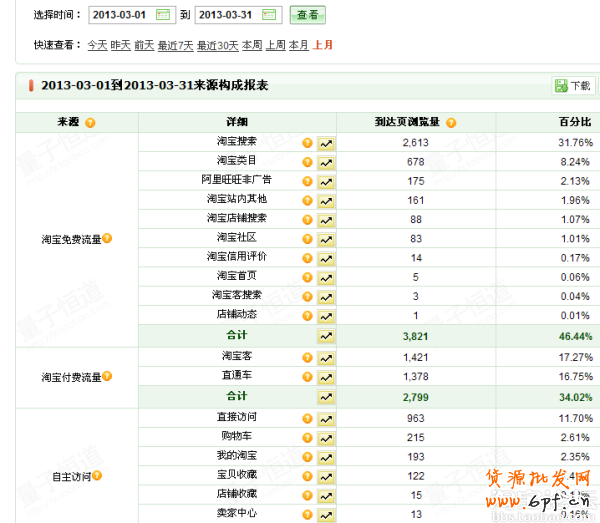
Task: Open start date calendar picker
Action: click(163, 15)
